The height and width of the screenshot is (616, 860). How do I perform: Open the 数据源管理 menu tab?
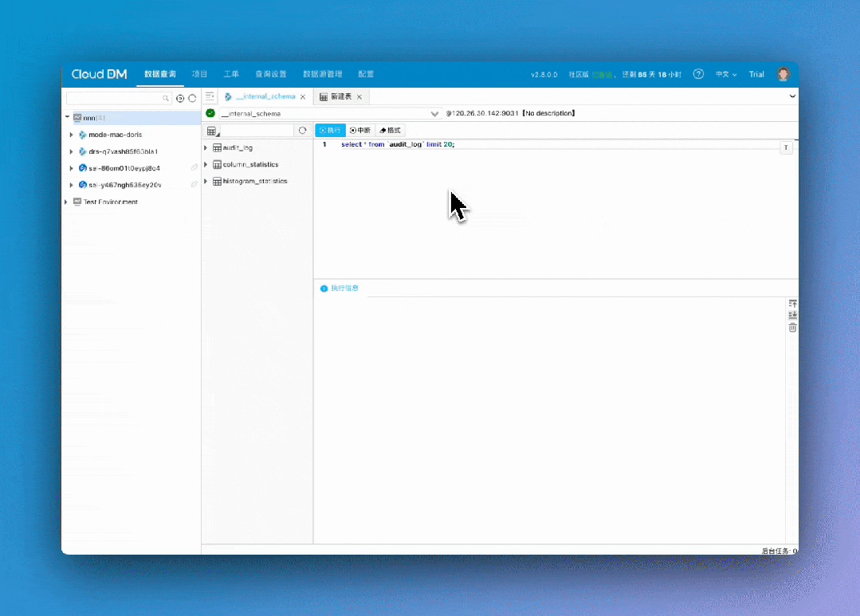323,74
